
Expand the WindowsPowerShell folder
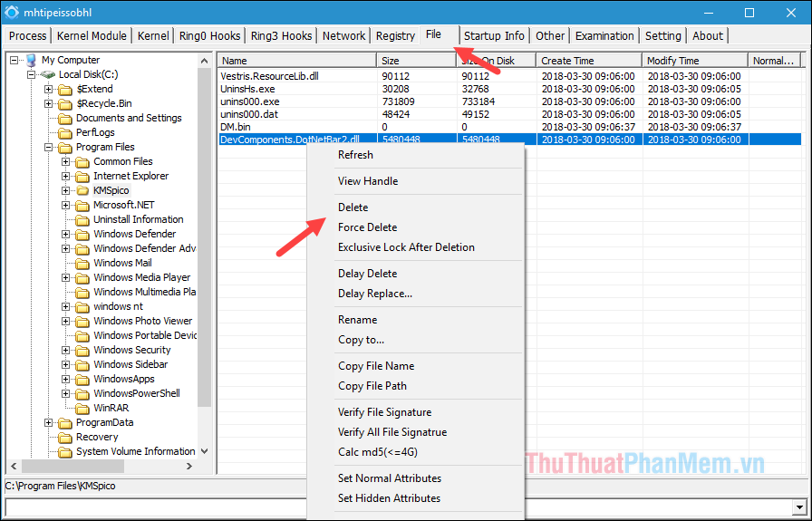click(x=66, y=393)
